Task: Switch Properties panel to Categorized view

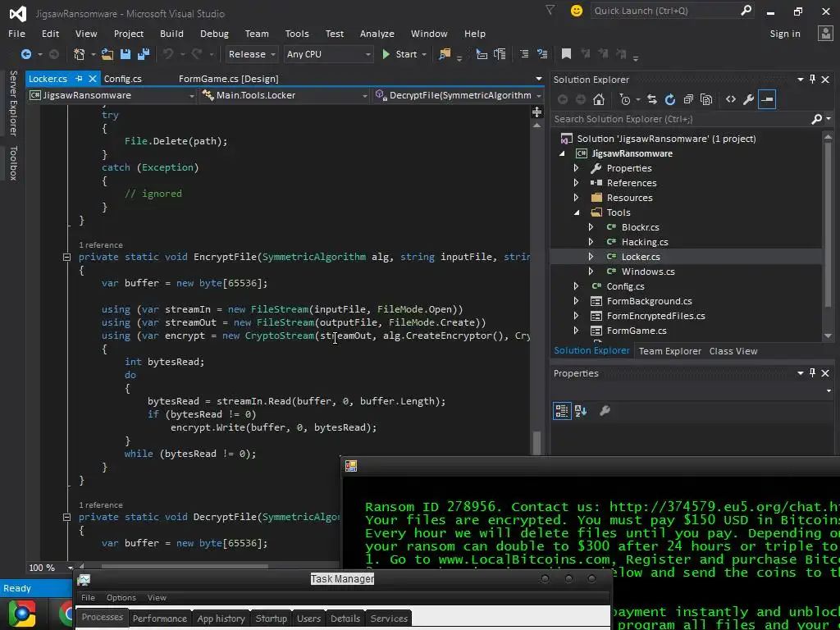Action: coord(562,411)
